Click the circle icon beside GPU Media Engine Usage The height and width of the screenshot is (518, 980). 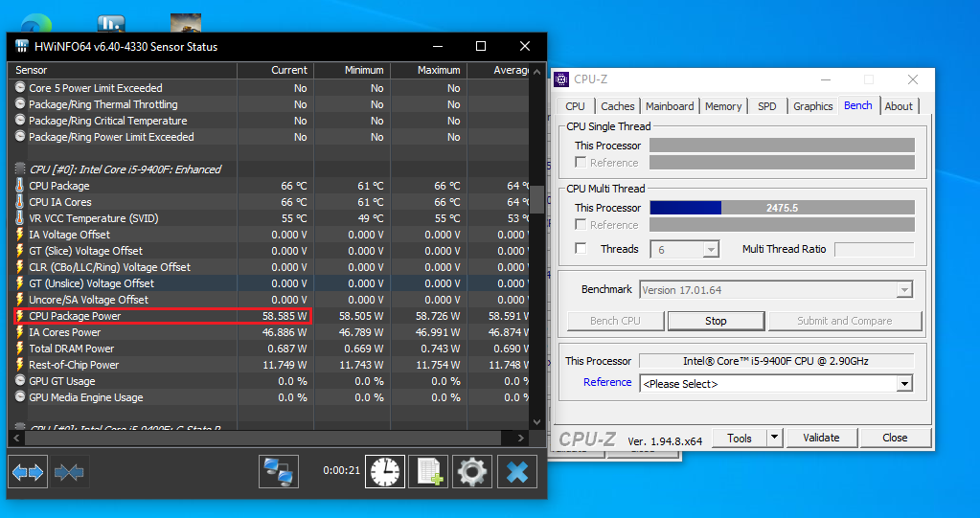(20, 396)
